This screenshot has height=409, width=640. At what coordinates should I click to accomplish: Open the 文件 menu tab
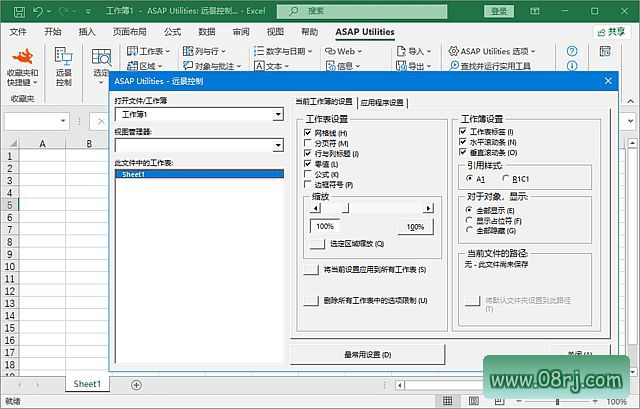[18, 32]
